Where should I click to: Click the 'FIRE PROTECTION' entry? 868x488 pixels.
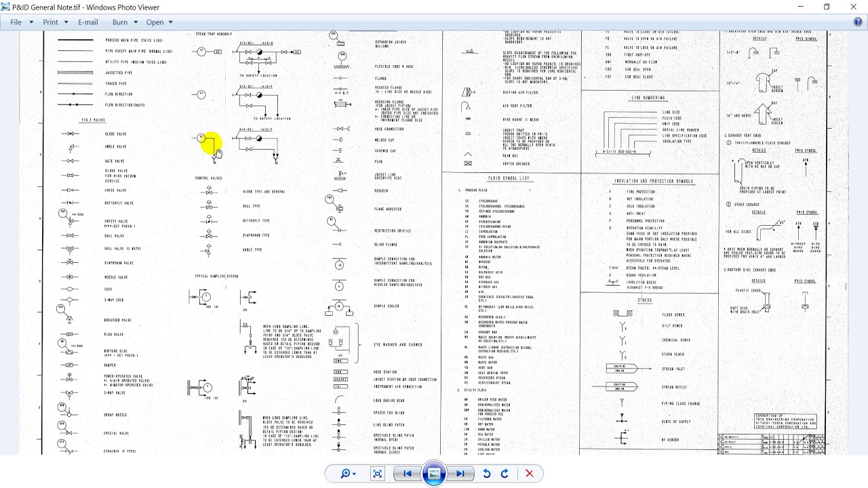(639, 192)
